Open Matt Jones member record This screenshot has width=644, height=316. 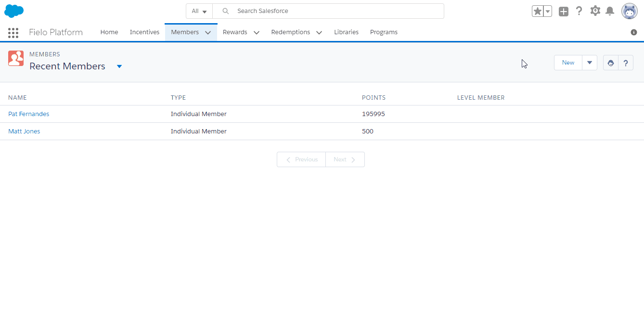click(24, 132)
